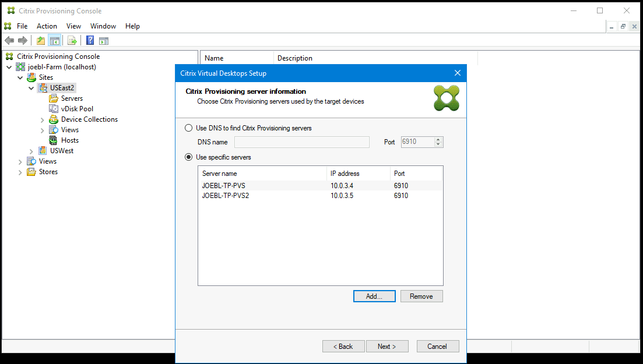Click the USEast2 site icon

pyautogui.click(x=43, y=88)
